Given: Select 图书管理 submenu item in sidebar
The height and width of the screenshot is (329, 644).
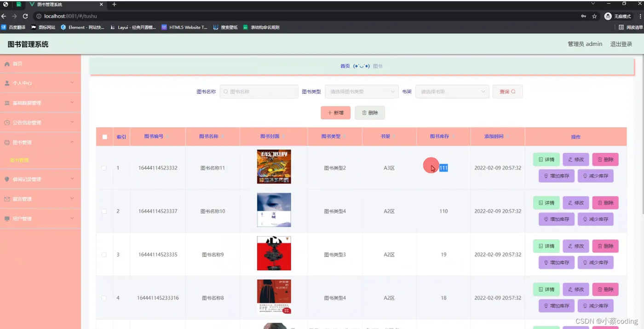Looking at the screenshot, I should pos(19,160).
